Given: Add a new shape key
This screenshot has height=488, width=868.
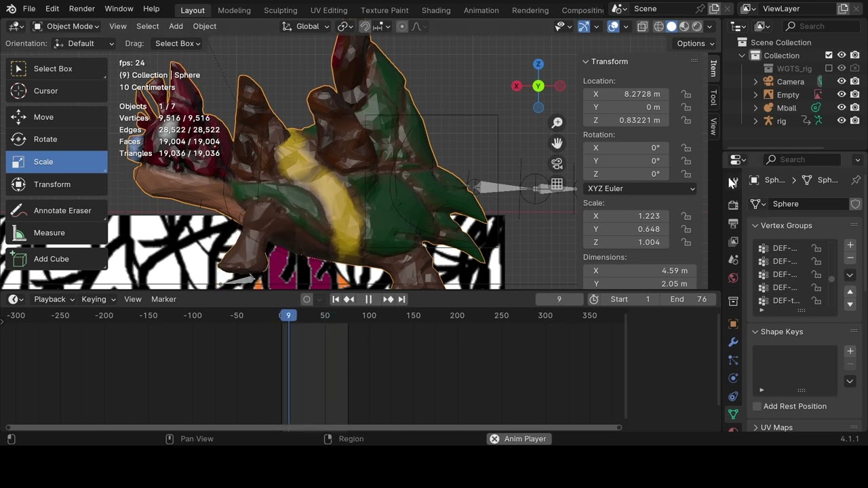Looking at the screenshot, I should (850, 351).
